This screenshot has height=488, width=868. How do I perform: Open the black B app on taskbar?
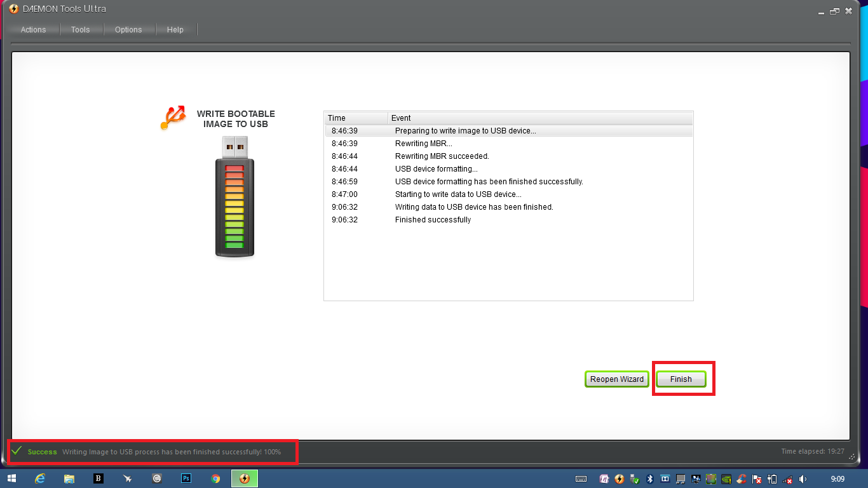point(98,478)
